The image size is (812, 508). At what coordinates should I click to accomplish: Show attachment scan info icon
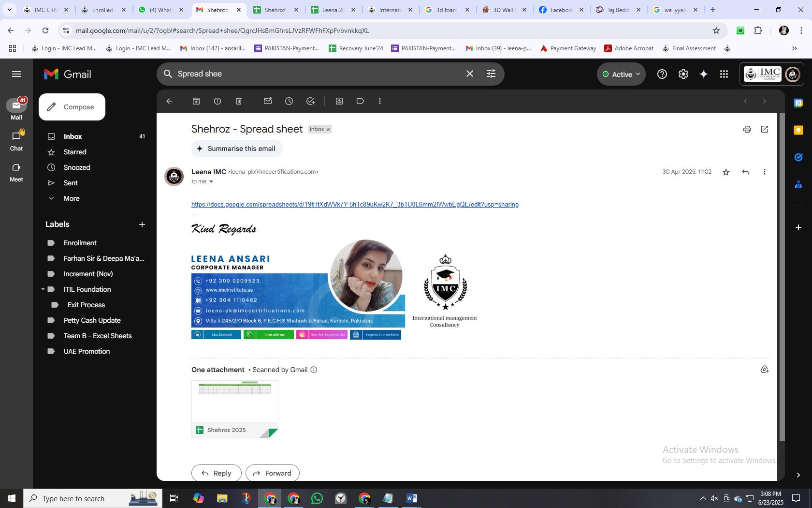(x=314, y=370)
